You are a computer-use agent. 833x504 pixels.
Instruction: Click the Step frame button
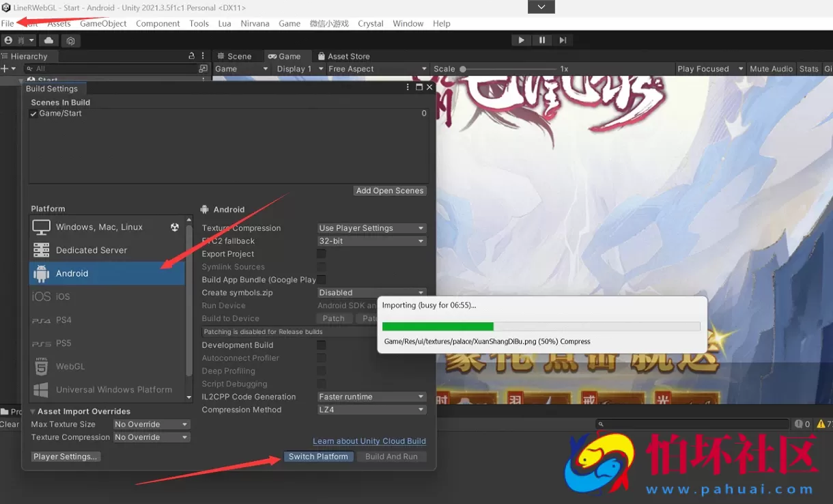[563, 40]
